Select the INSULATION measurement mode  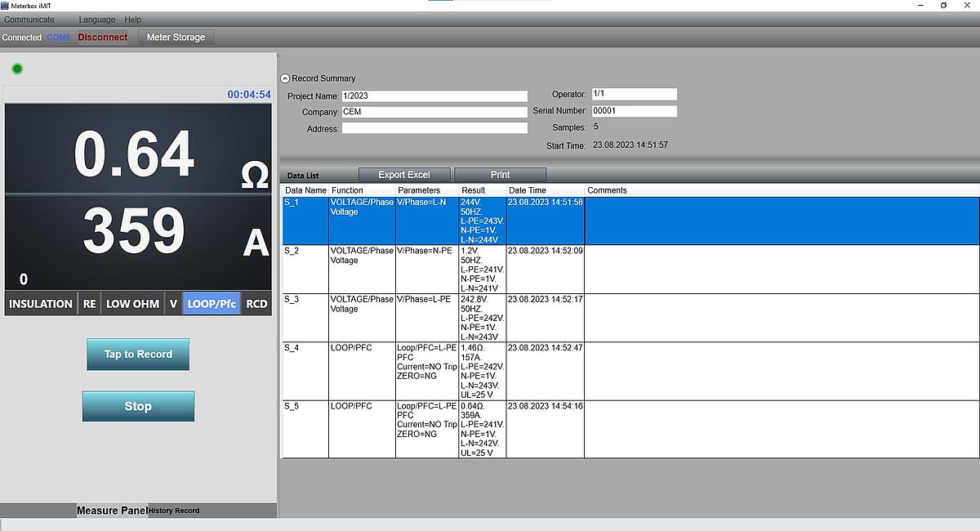pos(41,304)
